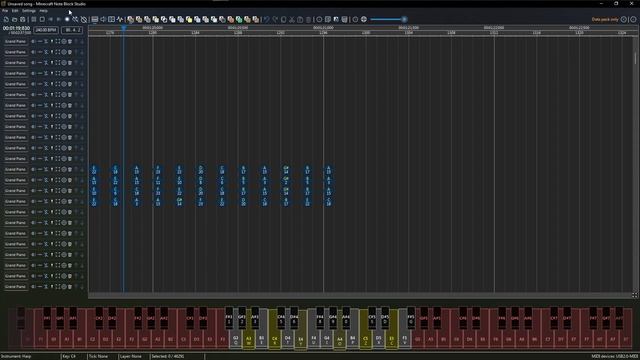The height and width of the screenshot is (360, 640).
Task: Toggle solo on the topmost layer
Action: [x=52, y=41]
